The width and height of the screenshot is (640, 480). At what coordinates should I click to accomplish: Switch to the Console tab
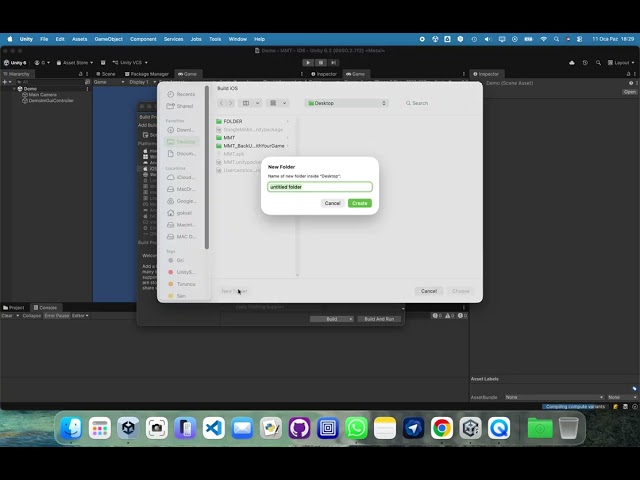point(45,308)
